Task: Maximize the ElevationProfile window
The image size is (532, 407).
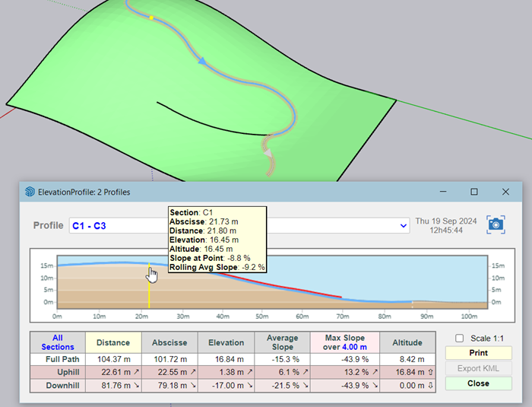Action: (x=473, y=192)
